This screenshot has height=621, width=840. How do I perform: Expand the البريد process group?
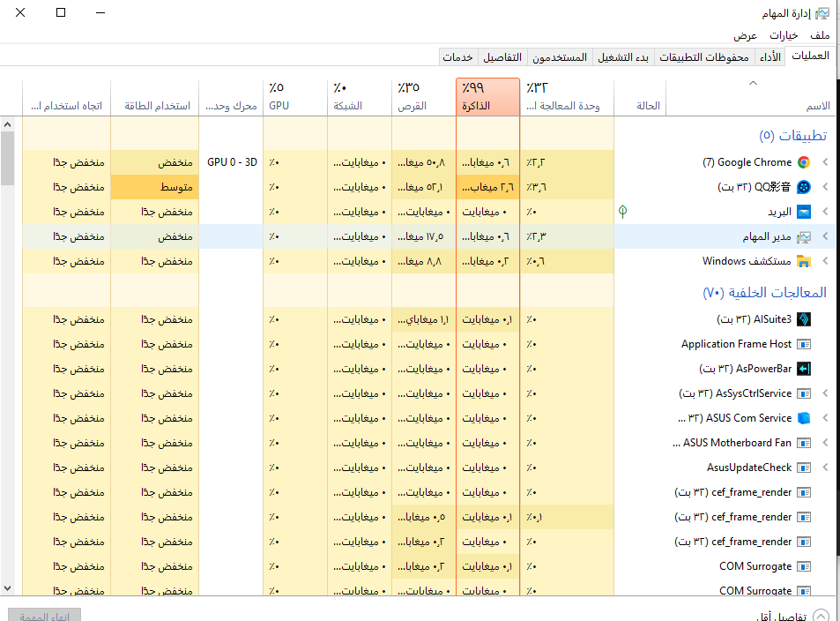[825, 212]
